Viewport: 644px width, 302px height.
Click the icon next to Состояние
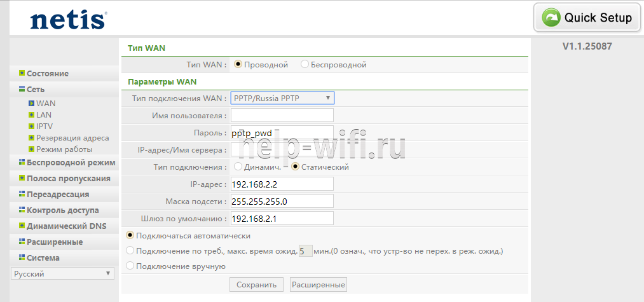(22, 73)
